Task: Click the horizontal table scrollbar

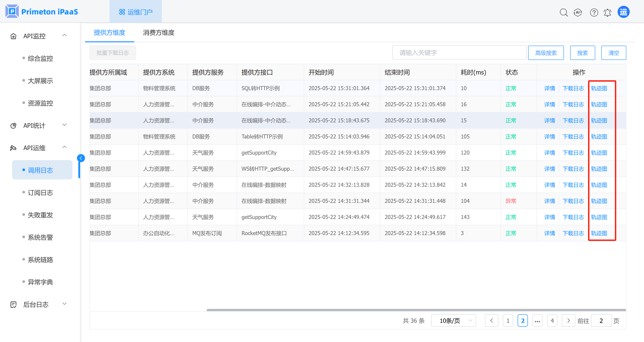Action: pyautogui.click(x=416, y=310)
